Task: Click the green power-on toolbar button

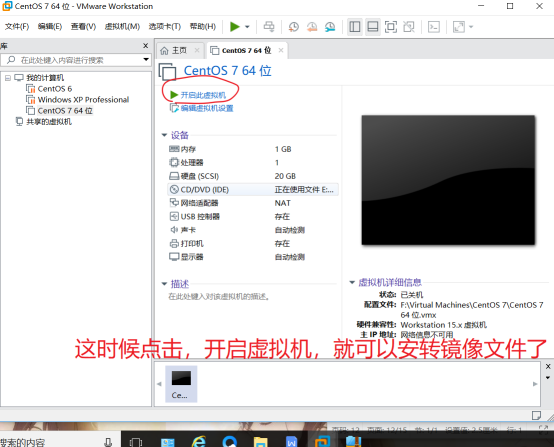Action: tap(235, 27)
